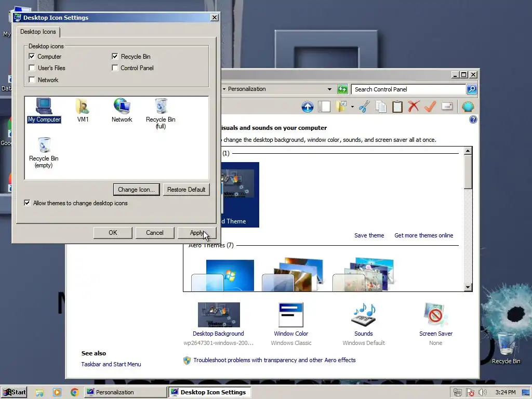Expand the address bar history dropdown
Screen dimensions: 532x399
point(329,89)
